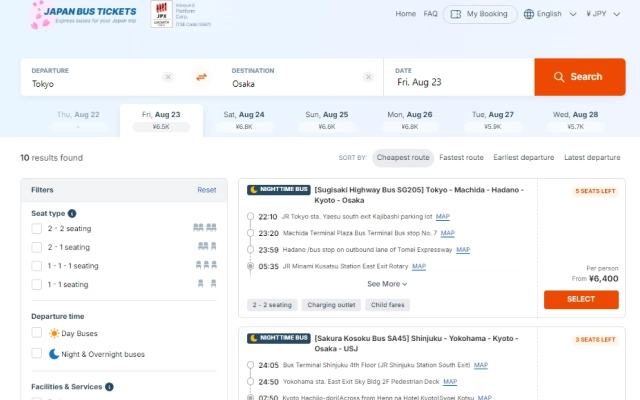The width and height of the screenshot is (640, 400).
Task: Sort results by Fastest route
Action: [x=461, y=158]
